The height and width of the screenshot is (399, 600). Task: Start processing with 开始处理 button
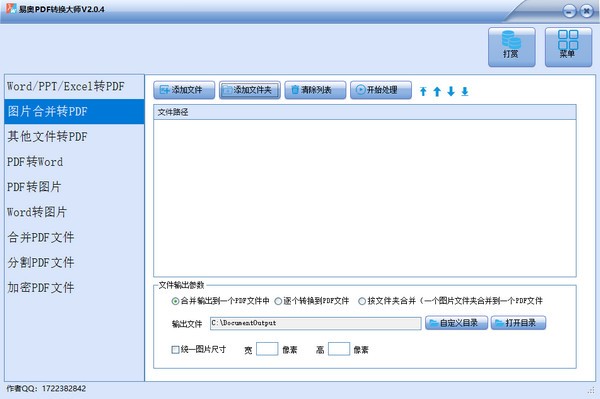tap(381, 90)
